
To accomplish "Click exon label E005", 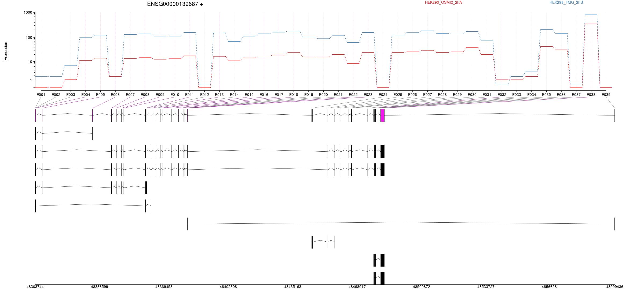I will (100, 95).
